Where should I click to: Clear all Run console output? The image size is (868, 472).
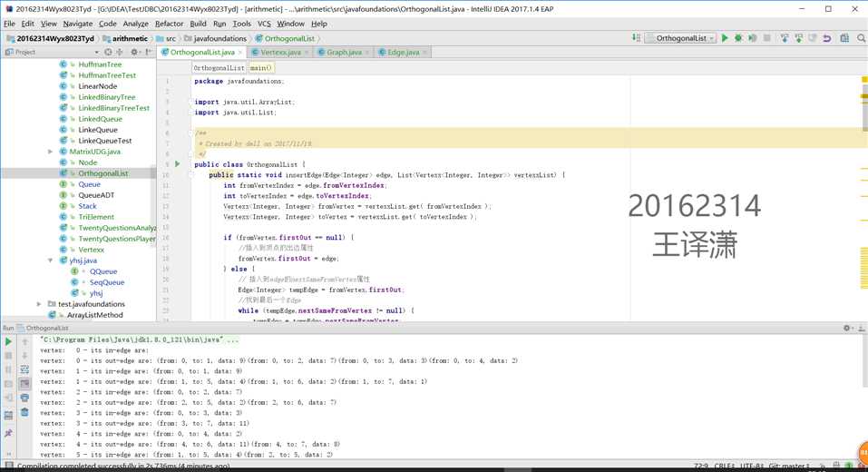pyautogui.click(x=24, y=412)
